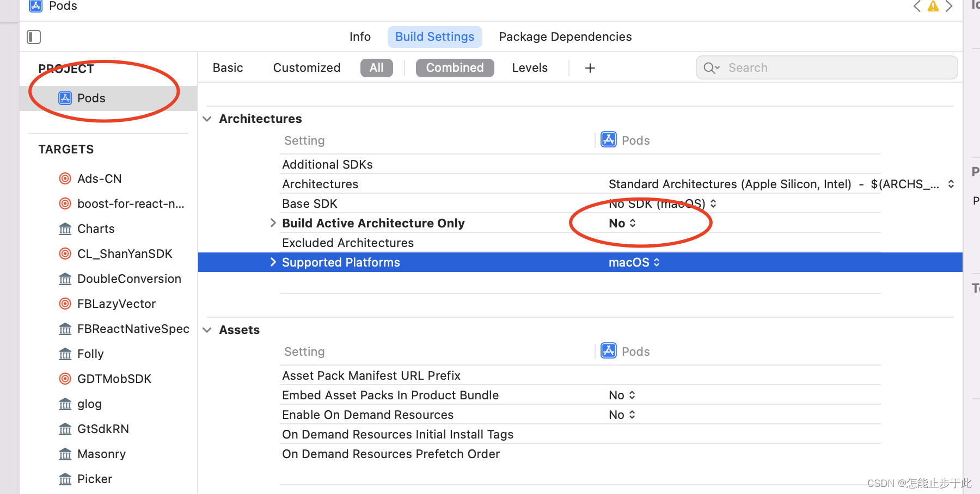The width and height of the screenshot is (980, 494).
Task: Switch to Combined view mode
Action: click(x=455, y=68)
